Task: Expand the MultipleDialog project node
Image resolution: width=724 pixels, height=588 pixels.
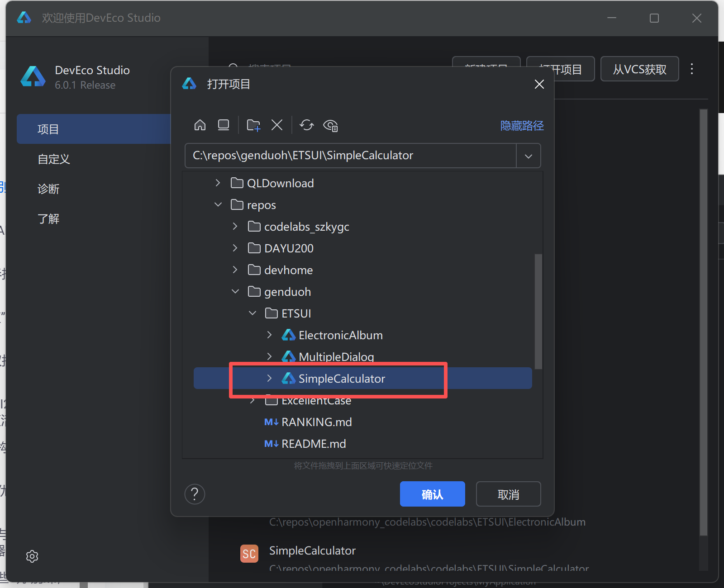Action: 270,356
